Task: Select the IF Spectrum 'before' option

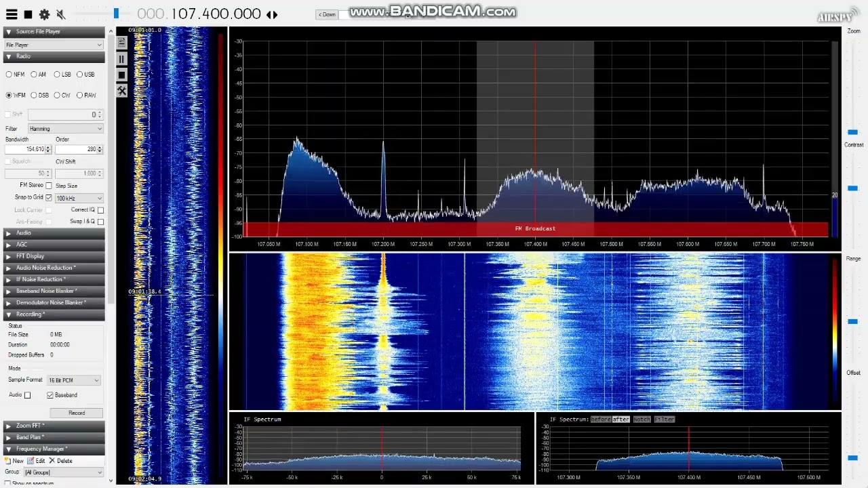Action: tap(600, 420)
